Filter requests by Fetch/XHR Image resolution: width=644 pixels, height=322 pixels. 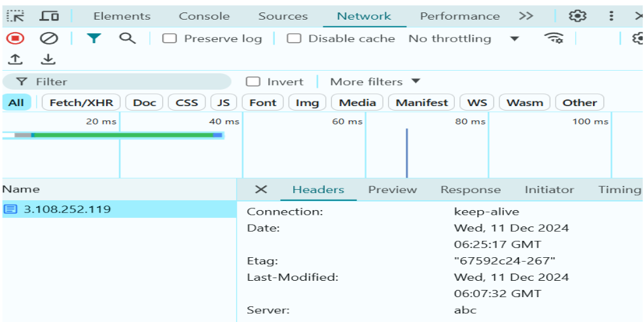click(81, 103)
